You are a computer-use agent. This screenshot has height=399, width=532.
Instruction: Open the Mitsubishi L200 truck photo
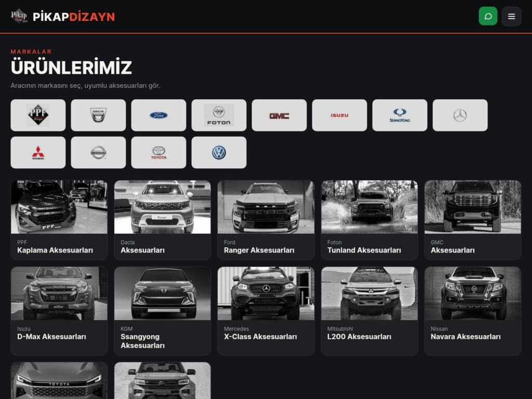[x=369, y=294]
